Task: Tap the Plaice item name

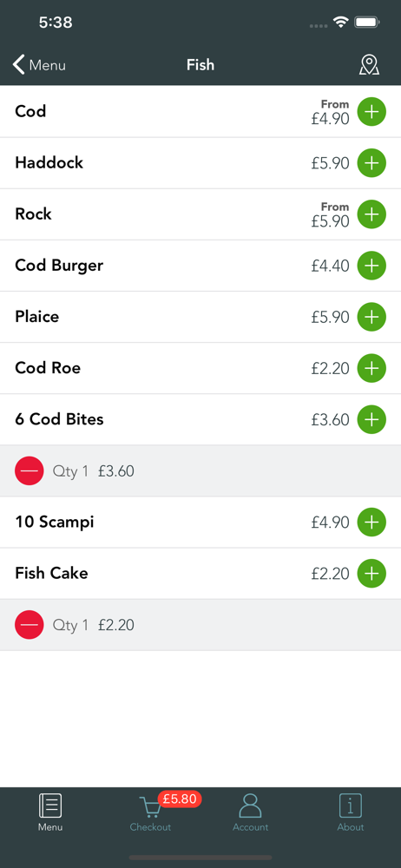Action: coord(36,317)
